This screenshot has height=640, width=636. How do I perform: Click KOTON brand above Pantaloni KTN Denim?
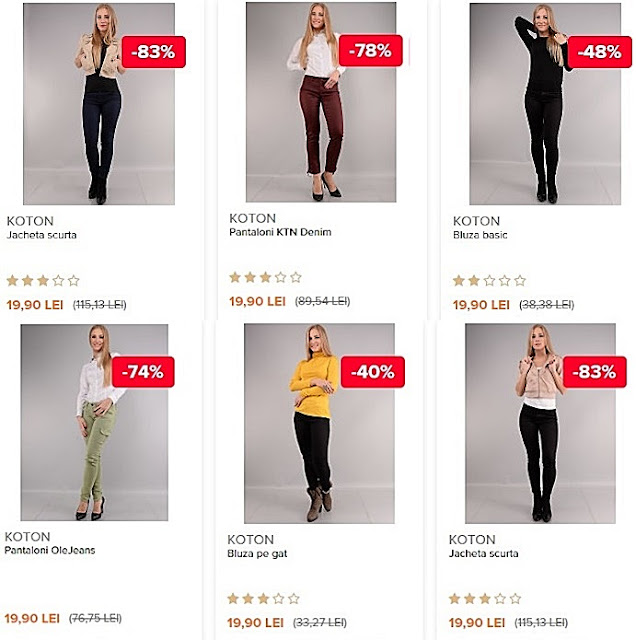point(252,218)
